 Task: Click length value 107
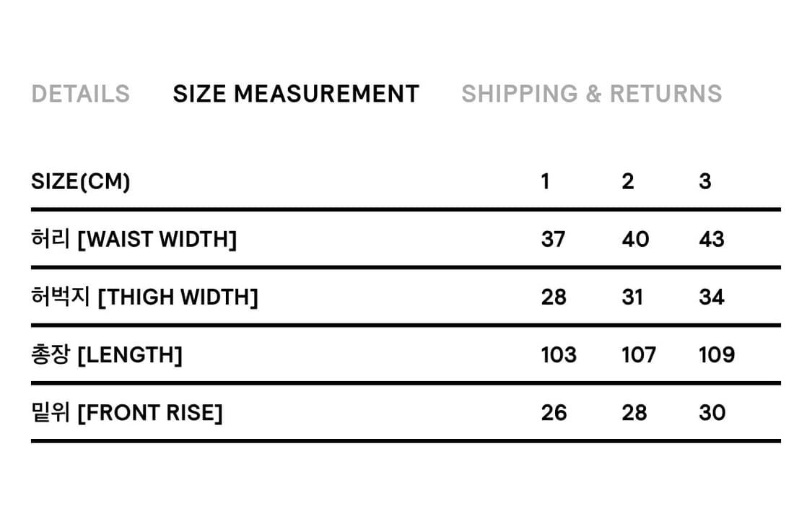pos(639,355)
